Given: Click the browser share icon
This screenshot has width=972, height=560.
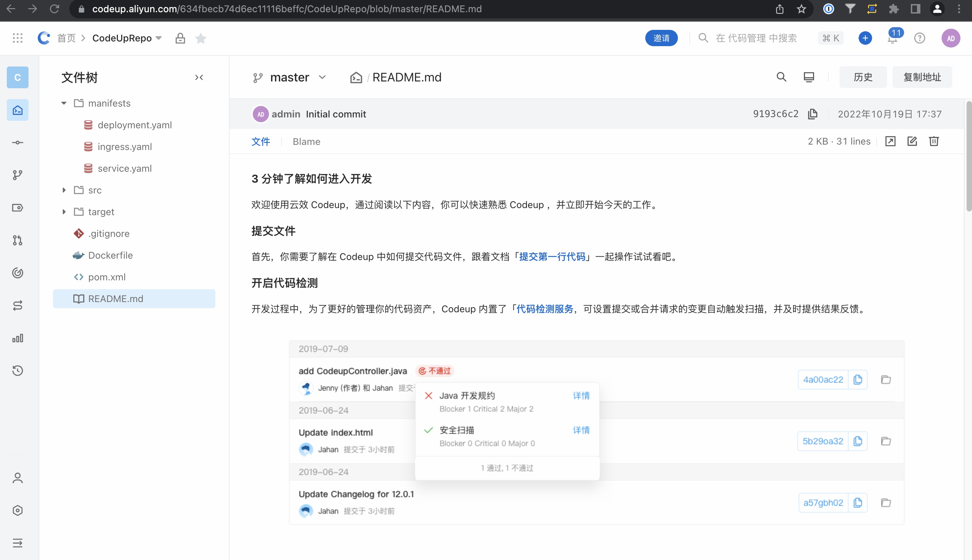Looking at the screenshot, I should pos(779,8).
